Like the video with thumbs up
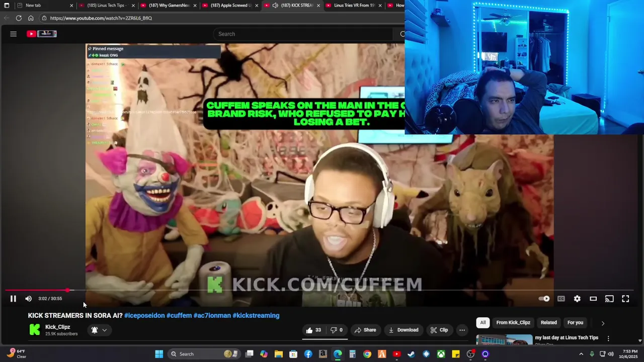This screenshot has width=644, height=362. click(313, 330)
